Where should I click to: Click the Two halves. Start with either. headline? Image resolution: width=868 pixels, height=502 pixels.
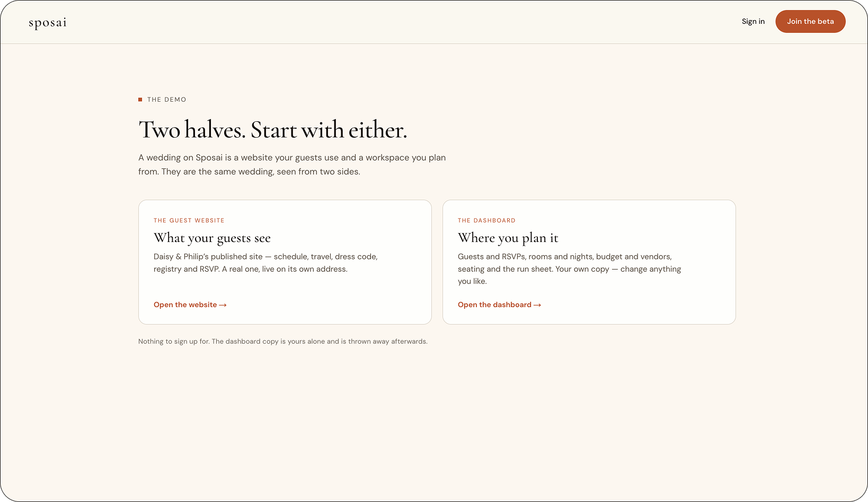(x=273, y=130)
